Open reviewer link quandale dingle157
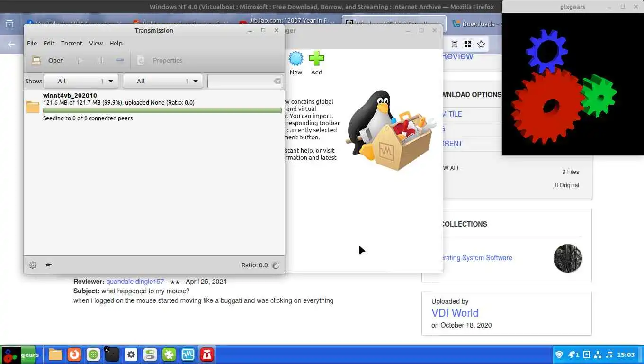Screen dimensions: 644x364 135,282
